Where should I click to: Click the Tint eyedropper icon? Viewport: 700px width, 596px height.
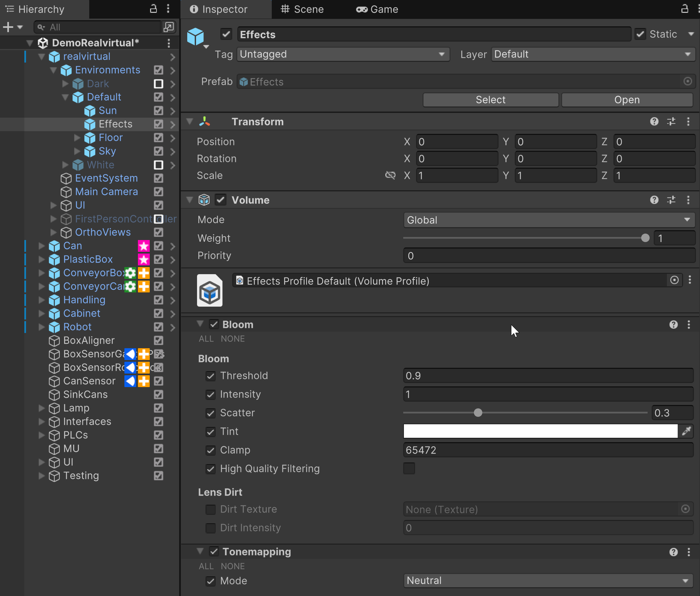pyautogui.click(x=686, y=431)
